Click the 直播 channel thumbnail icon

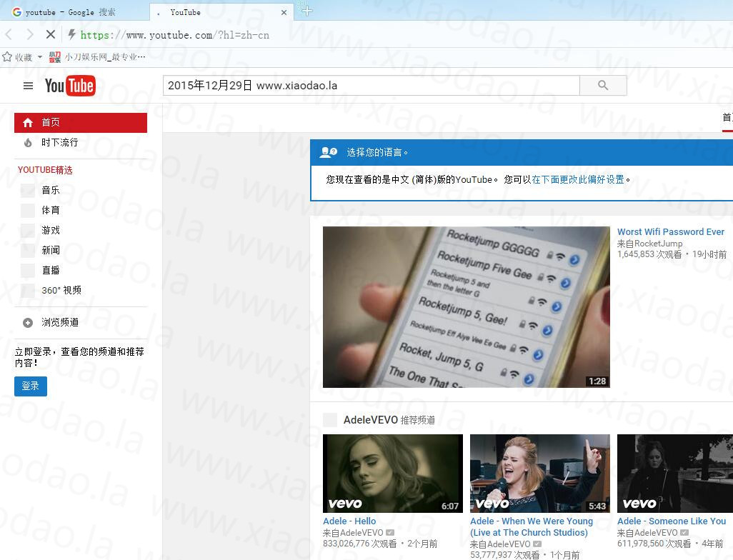pos(28,270)
